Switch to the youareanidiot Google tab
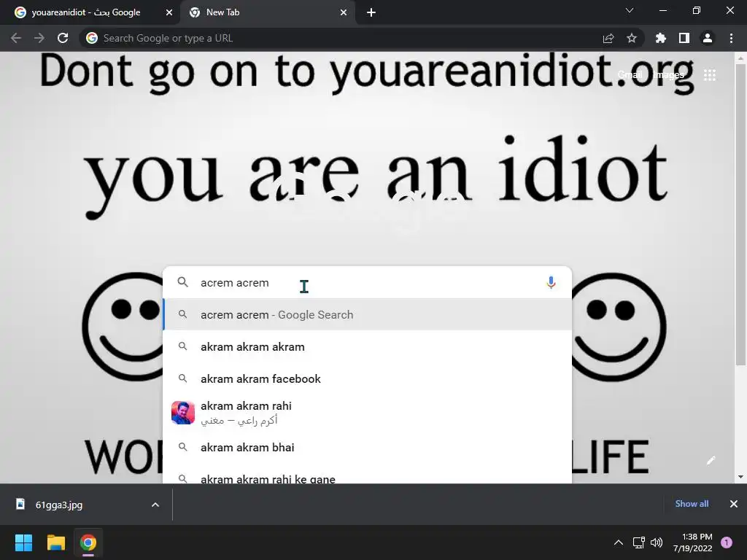The image size is (747, 560). (x=86, y=12)
